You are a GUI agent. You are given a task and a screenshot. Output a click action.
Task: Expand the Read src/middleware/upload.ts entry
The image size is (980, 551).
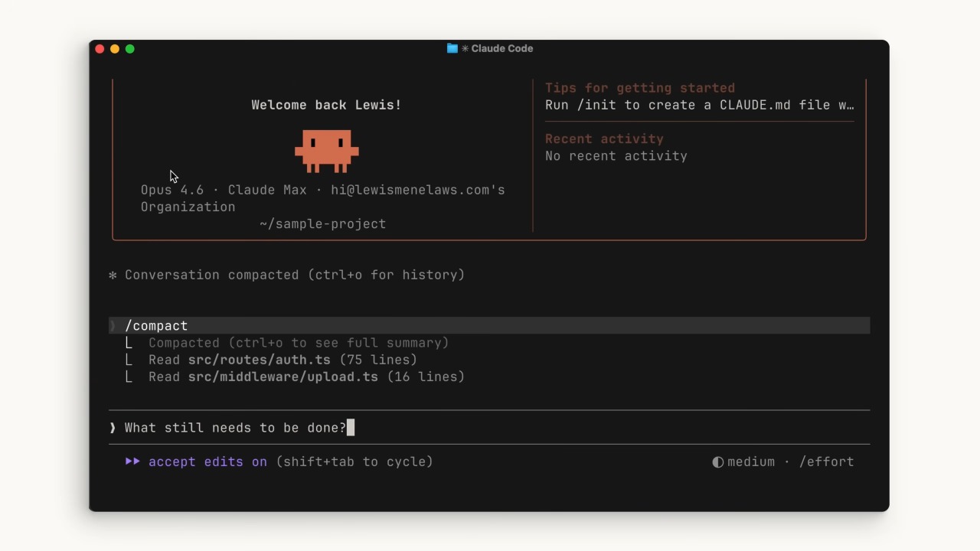pos(306,377)
